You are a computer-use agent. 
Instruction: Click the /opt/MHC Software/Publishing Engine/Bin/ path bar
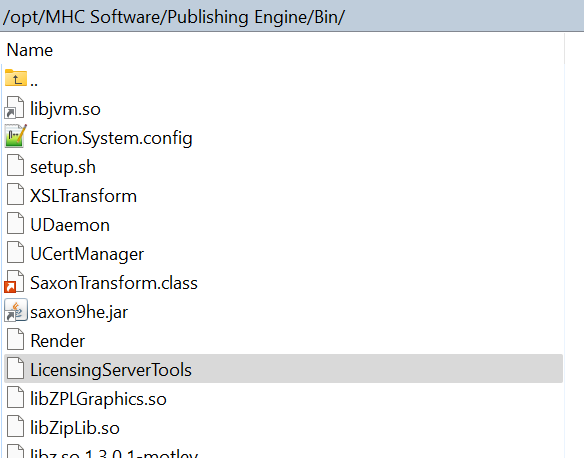tap(292, 17)
